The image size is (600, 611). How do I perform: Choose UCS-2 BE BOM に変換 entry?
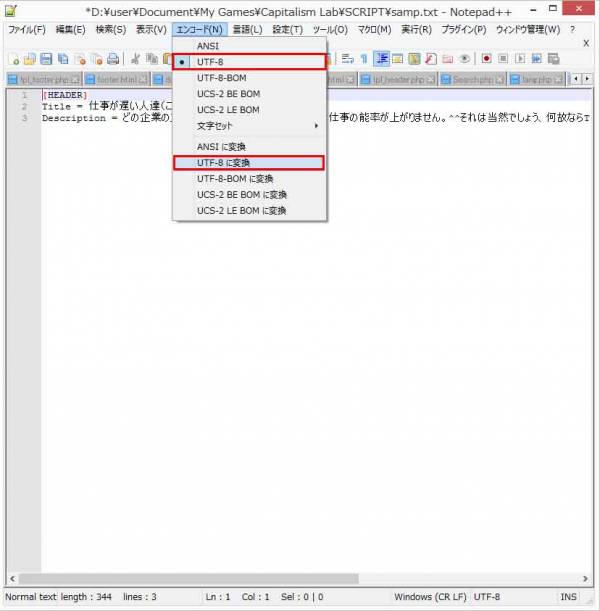(249, 195)
